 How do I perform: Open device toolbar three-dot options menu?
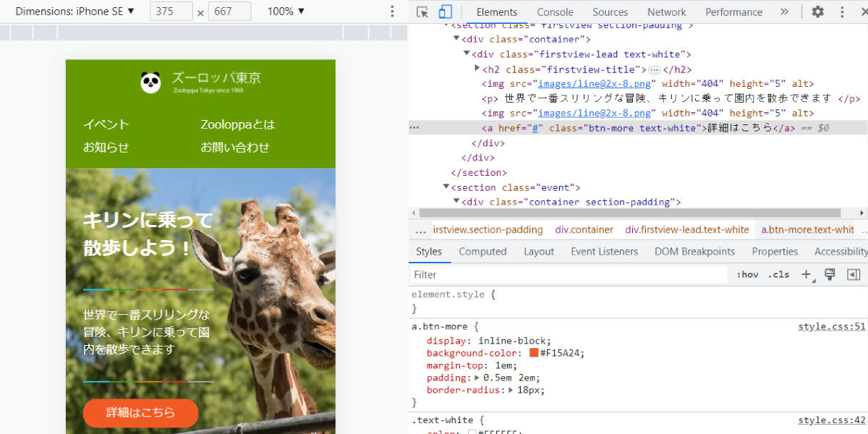393,12
